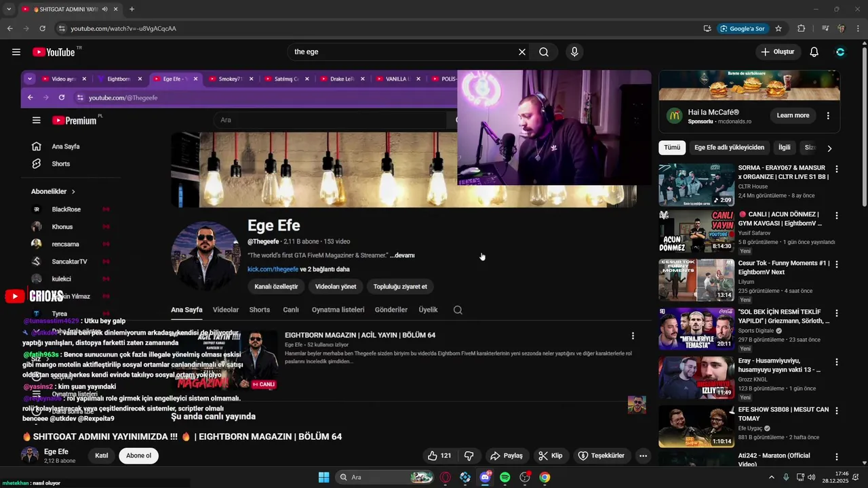Clear the search box text
The width and height of the screenshot is (868, 488).
(522, 52)
